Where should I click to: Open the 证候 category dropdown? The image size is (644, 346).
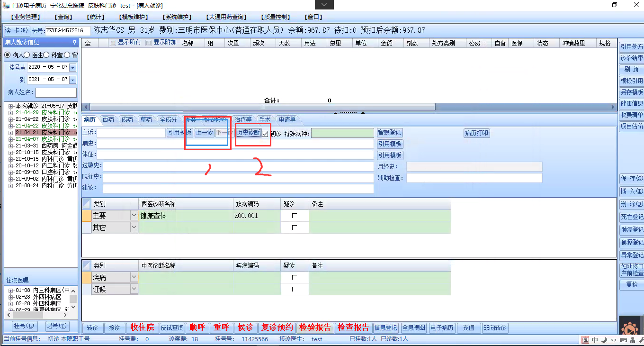pos(134,289)
